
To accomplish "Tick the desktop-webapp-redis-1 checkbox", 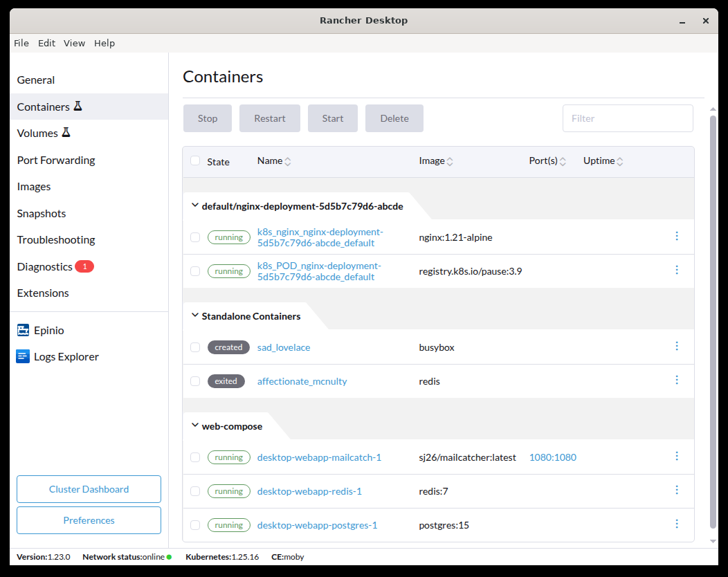I will pos(195,491).
